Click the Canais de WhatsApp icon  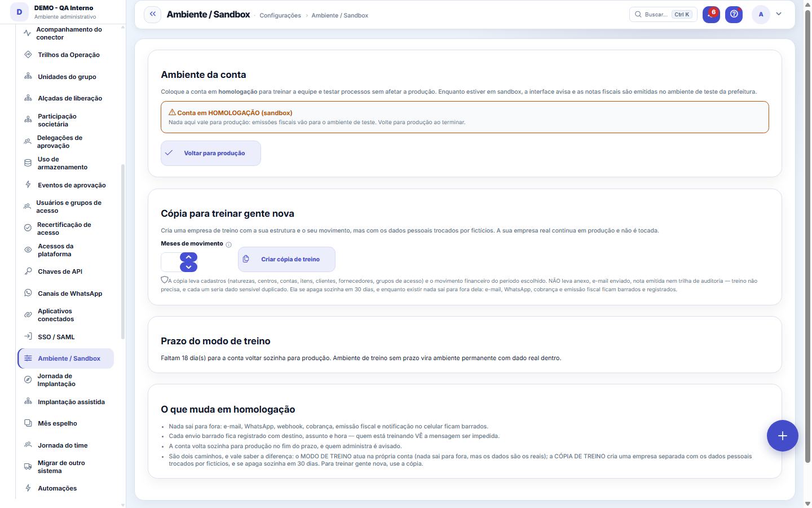(28, 293)
